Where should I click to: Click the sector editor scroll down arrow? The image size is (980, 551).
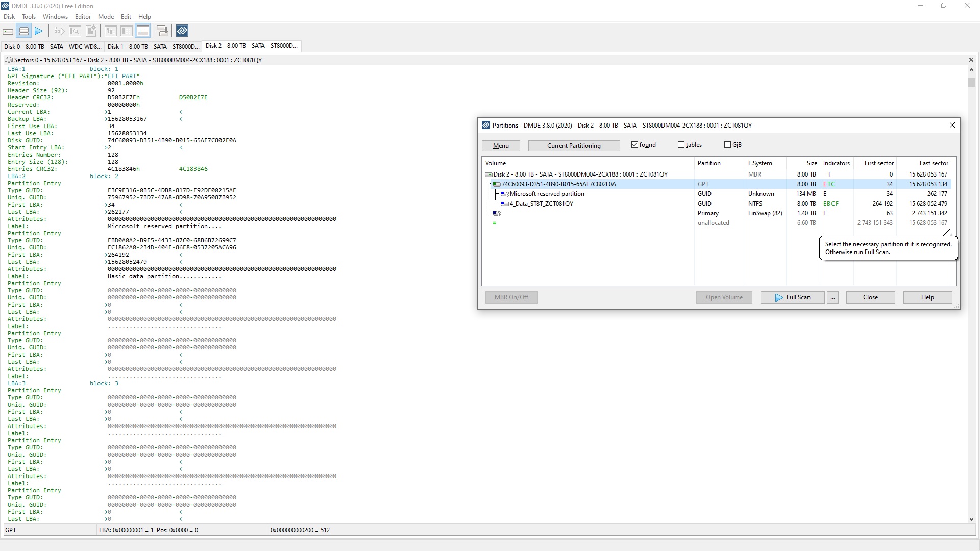click(x=971, y=519)
